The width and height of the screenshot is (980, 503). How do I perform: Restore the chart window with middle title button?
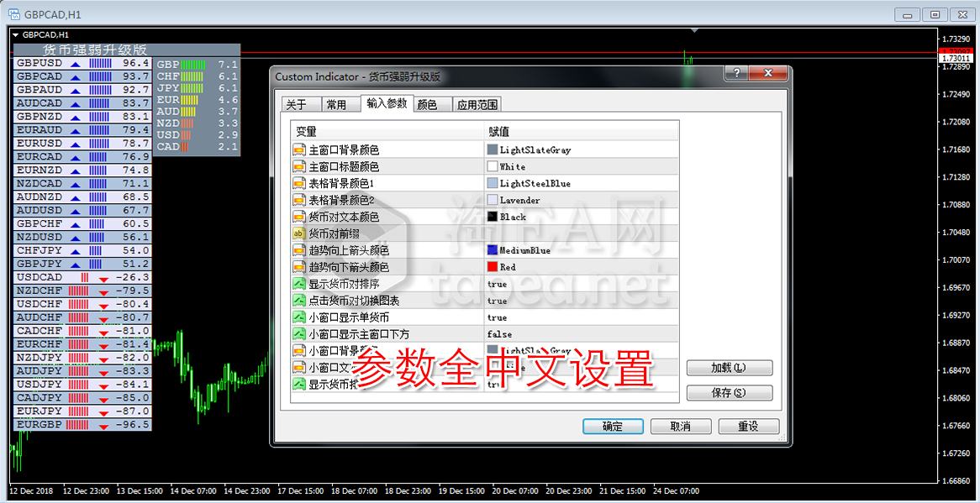(x=935, y=14)
